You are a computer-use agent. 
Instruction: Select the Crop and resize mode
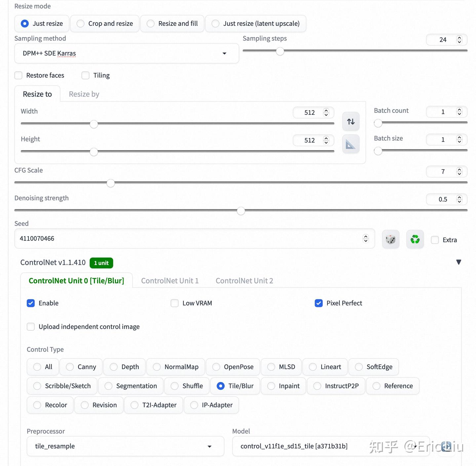pyautogui.click(x=105, y=24)
